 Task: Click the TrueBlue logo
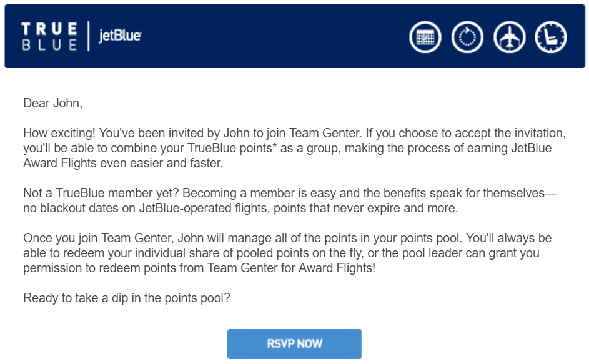[x=49, y=36]
